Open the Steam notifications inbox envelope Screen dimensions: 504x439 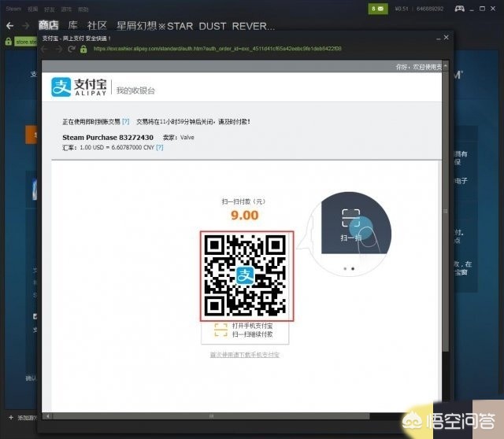pos(378,9)
